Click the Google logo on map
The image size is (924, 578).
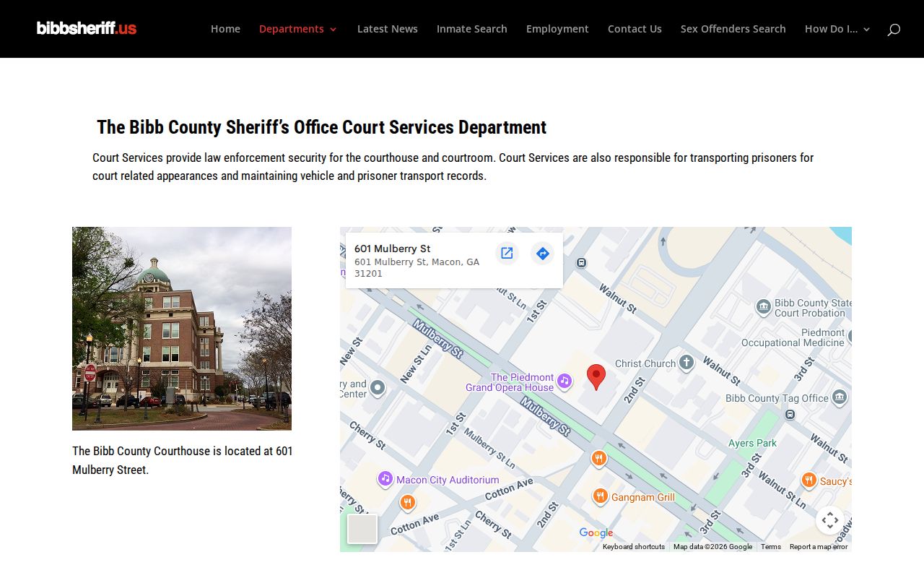pos(596,533)
